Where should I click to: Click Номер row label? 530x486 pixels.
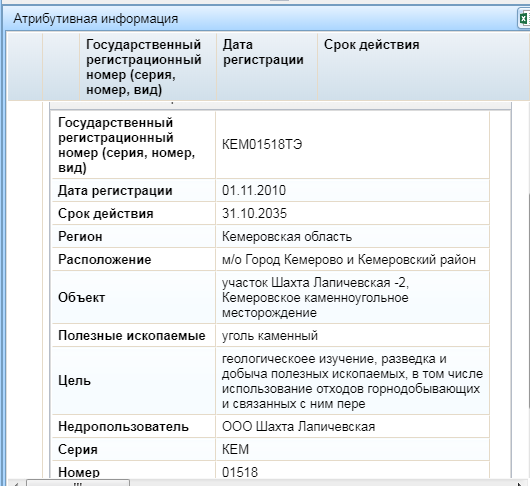tap(79, 472)
